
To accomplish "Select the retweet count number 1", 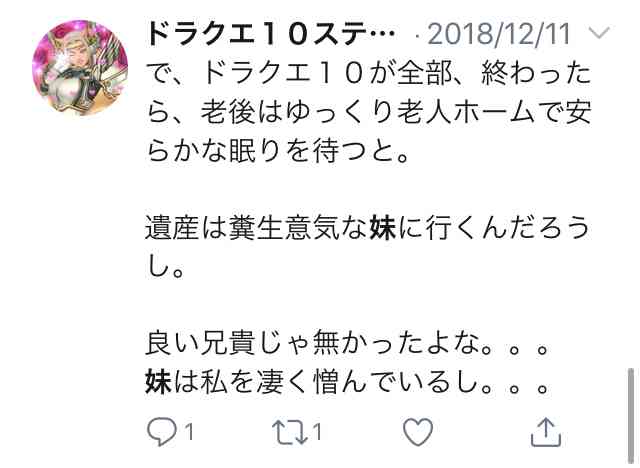I will pos(317,432).
